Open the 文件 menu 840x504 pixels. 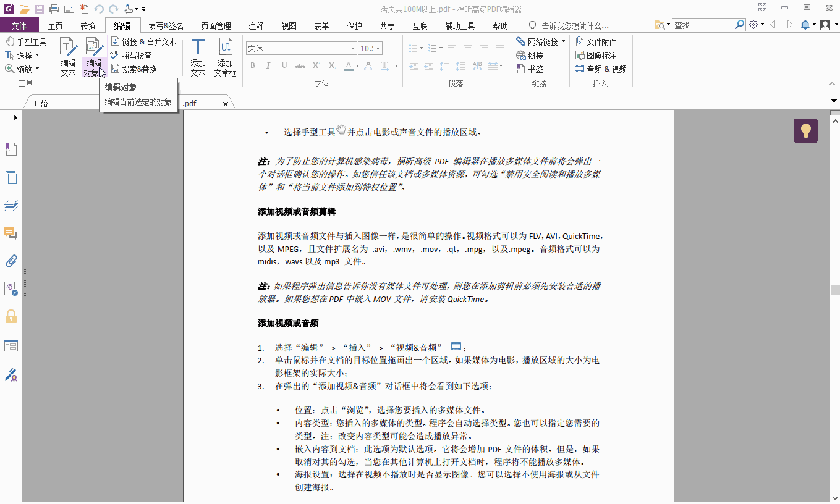pos(19,25)
